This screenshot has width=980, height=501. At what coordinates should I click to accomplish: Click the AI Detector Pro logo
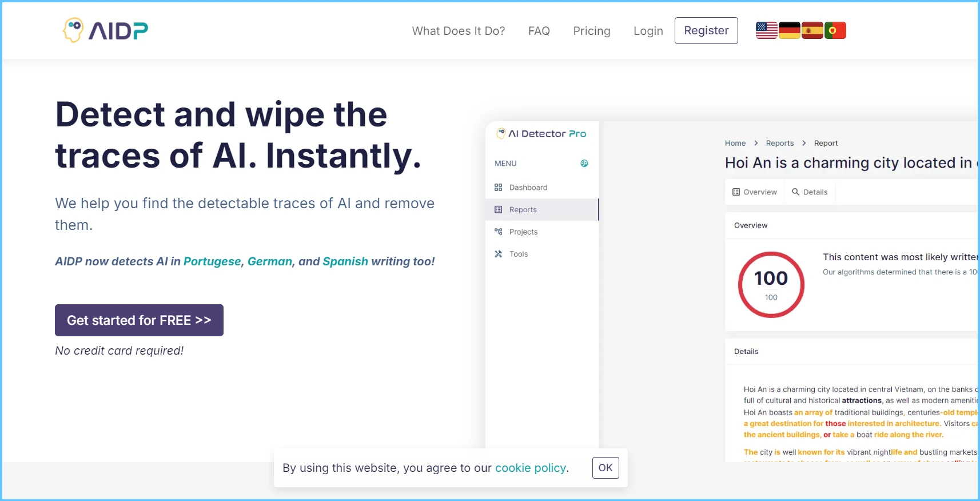point(541,134)
